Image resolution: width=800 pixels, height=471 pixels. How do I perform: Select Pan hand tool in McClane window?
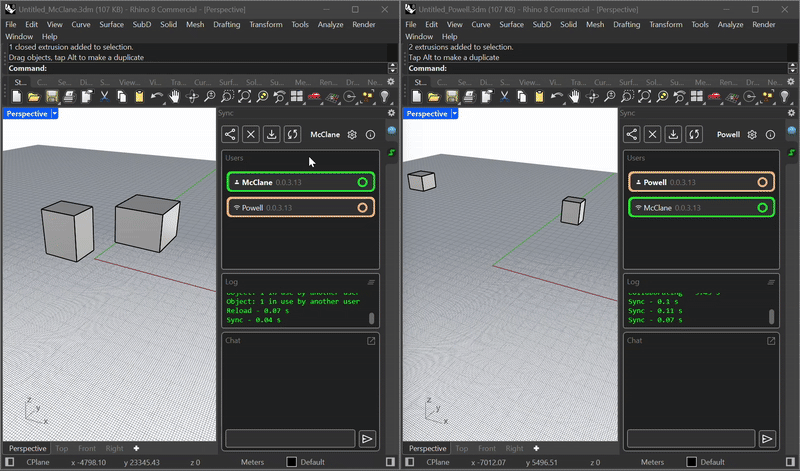(x=174, y=96)
